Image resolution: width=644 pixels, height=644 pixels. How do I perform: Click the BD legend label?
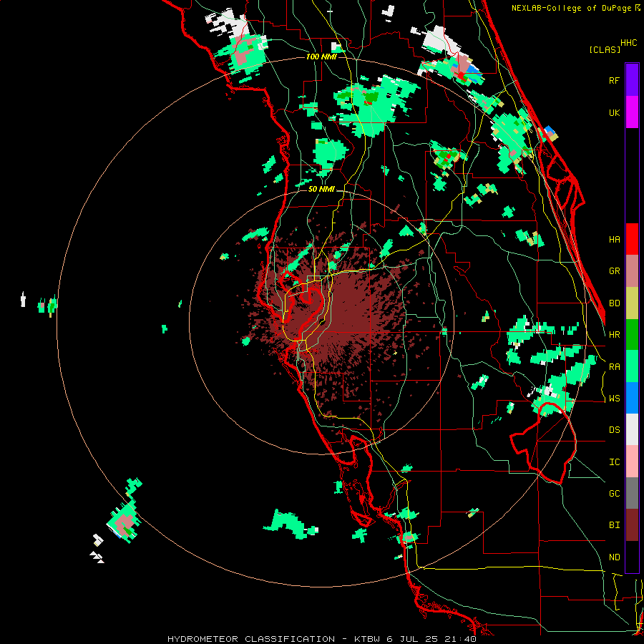click(x=614, y=303)
